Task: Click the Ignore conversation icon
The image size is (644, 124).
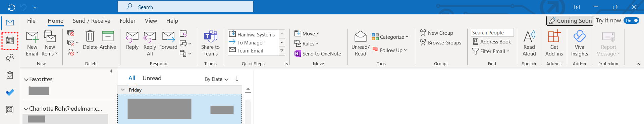Action: (x=71, y=33)
